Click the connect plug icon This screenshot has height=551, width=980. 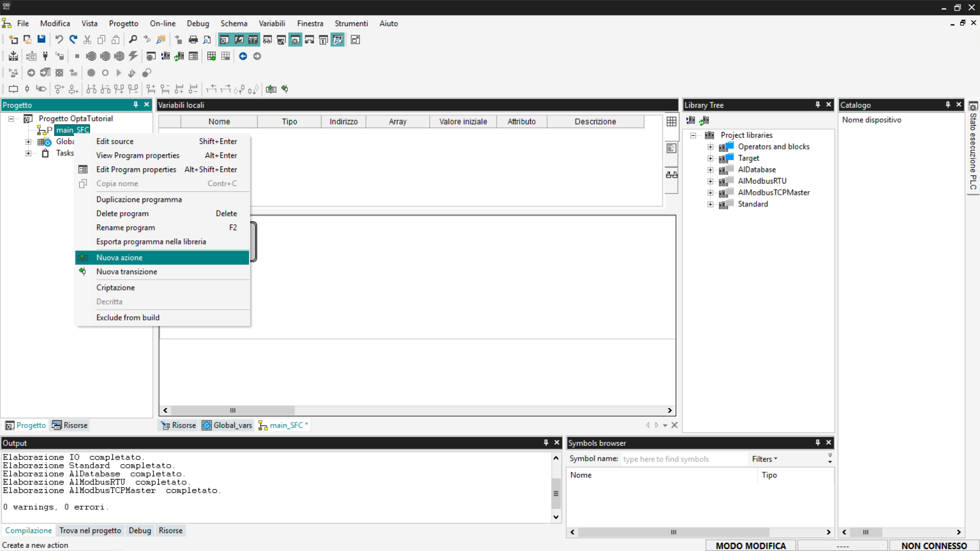[45, 56]
